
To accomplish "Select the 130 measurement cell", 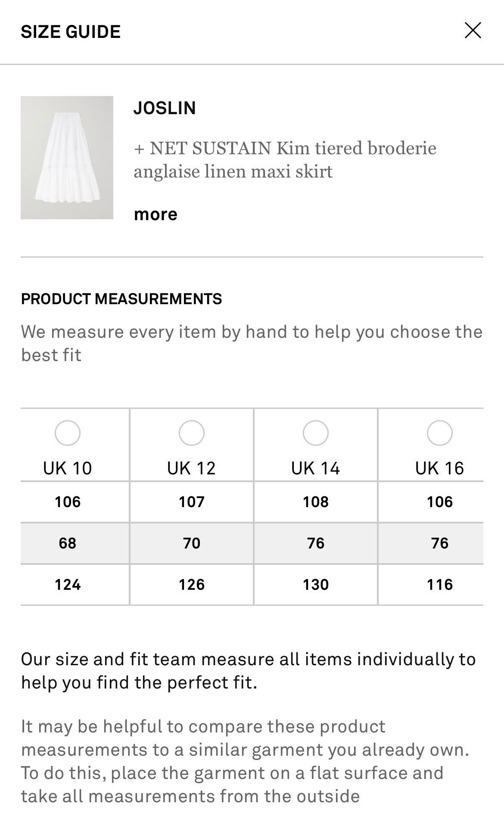I will pos(316,585).
